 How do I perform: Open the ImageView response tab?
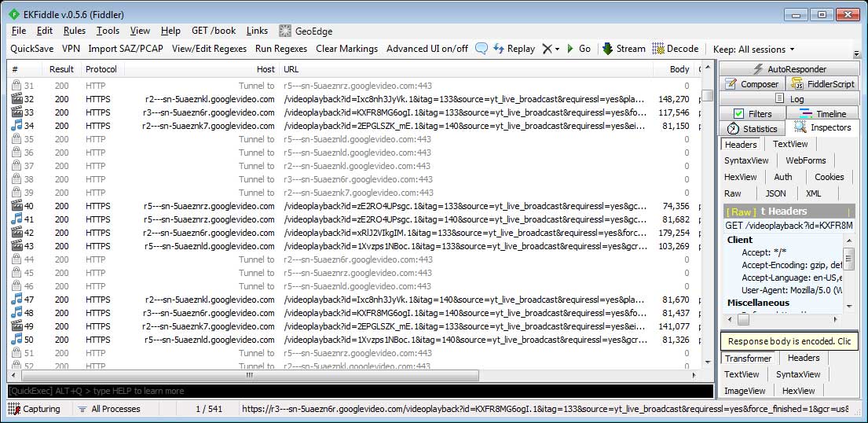coord(745,391)
